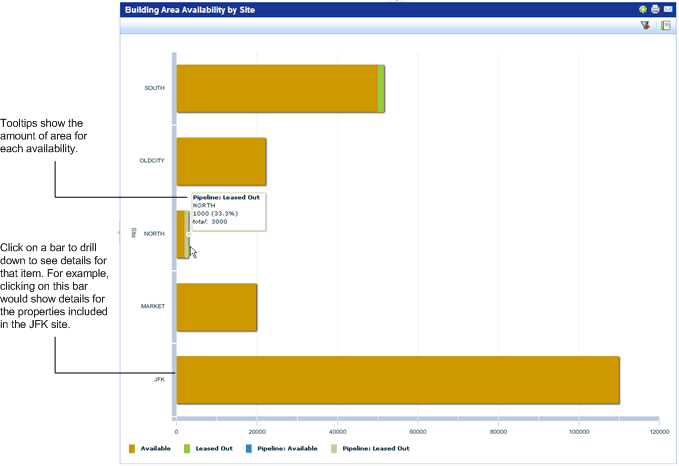Click the SOUTH site orange Available bar

pos(276,88)
